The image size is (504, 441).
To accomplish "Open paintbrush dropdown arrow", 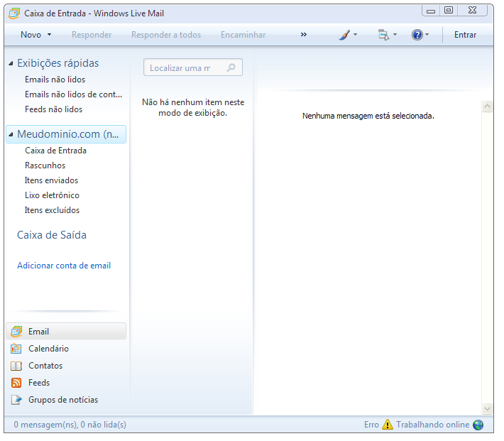I will [x=355, y=34].
